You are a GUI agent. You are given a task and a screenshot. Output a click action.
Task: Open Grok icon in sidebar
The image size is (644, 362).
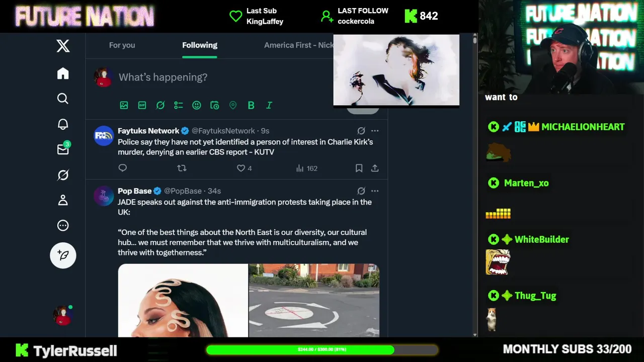[x=63, y=175]
